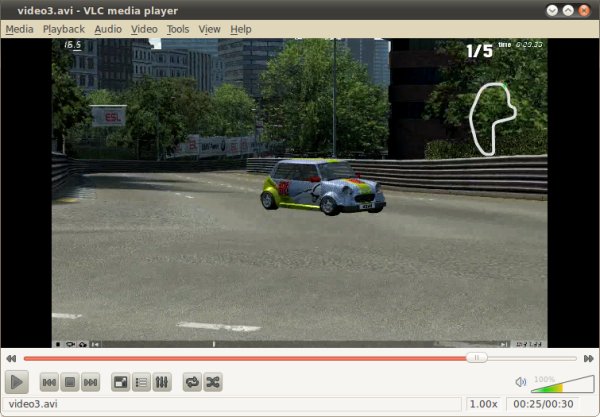Viewport: 600px width, 417px height.
Task: Show the playlist panel
Action: pos(141,382)
